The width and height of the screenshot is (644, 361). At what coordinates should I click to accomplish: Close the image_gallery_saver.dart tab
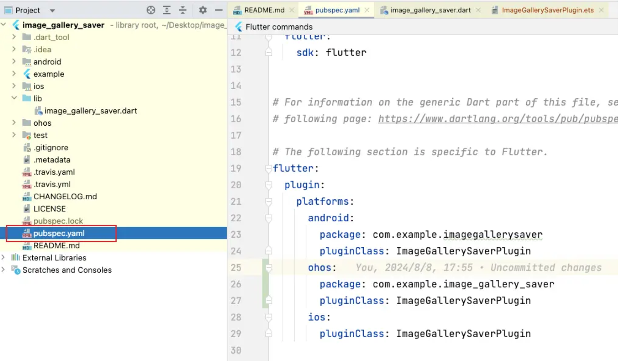point(478,10)
